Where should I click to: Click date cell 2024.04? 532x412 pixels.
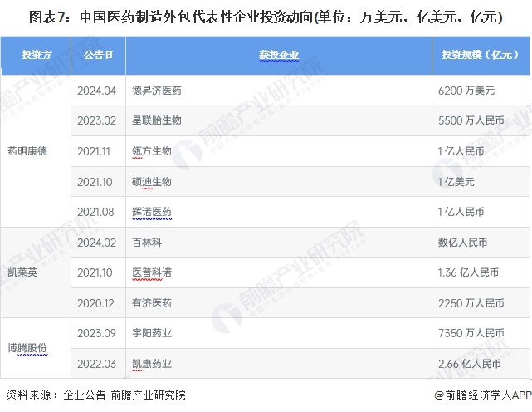pos(97,91)
